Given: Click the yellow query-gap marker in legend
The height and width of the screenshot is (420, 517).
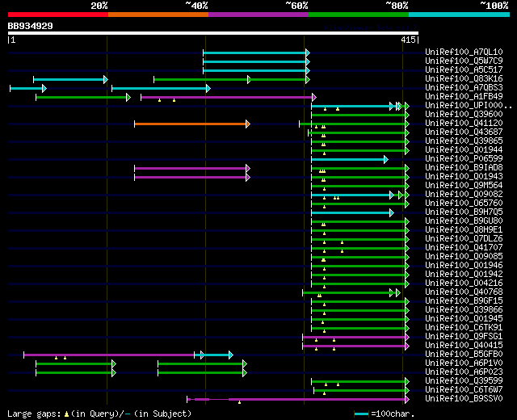Looking at the screenshot, I should (x=66, y=414).
